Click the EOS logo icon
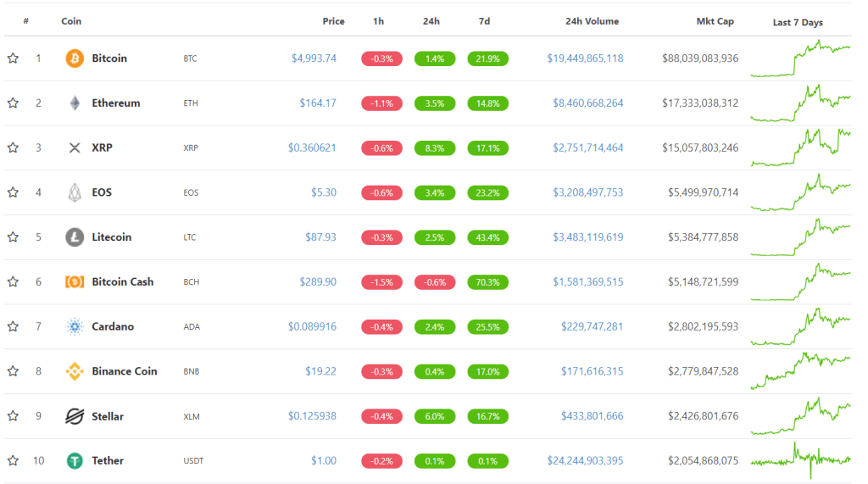The width and height of the screenshot is (868, 484). [x=75, y=192]
